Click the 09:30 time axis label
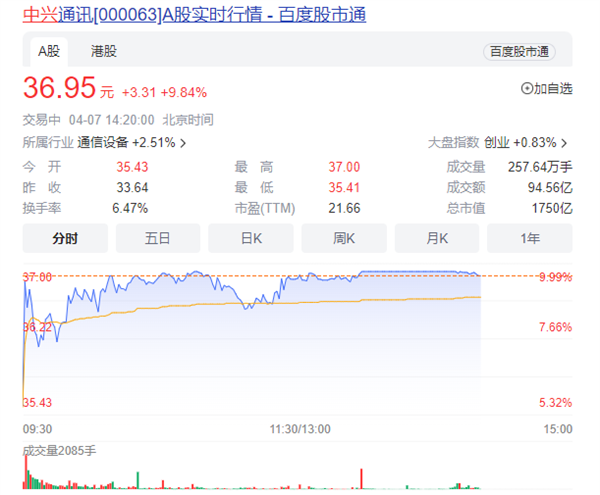The height and width of the screenshot is (495, 600). click(x=37, y=429)
